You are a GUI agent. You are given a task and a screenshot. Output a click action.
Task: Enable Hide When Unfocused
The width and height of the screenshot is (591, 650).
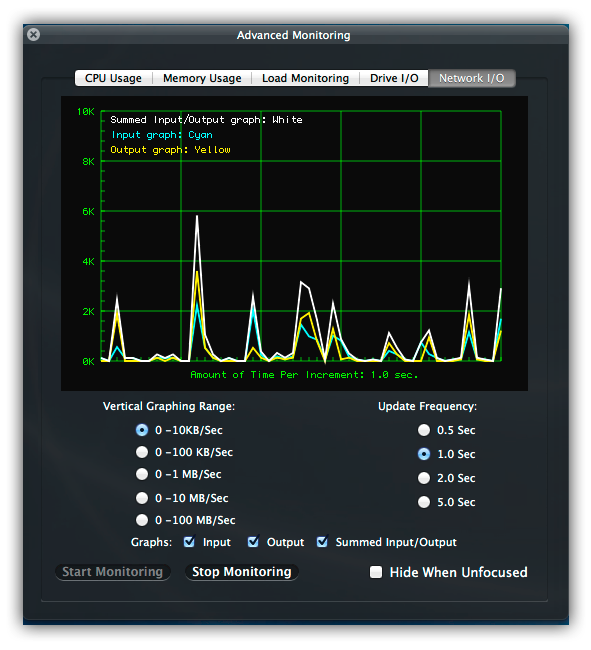[376, 572]
